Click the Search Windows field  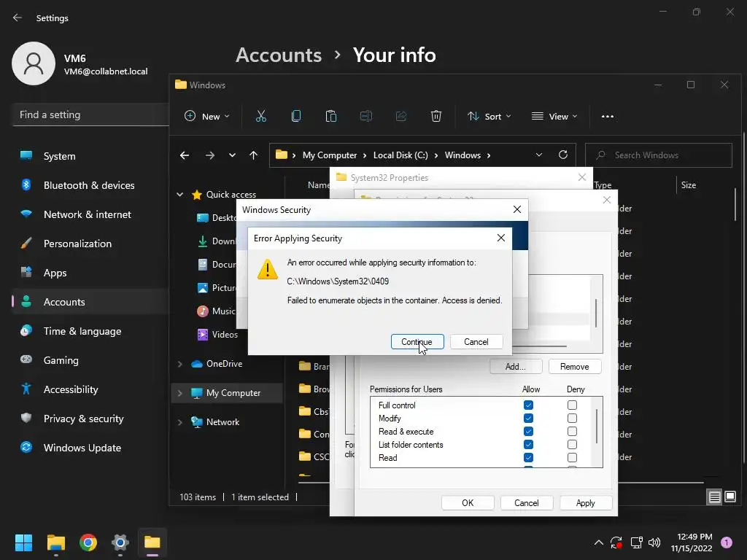659,155
